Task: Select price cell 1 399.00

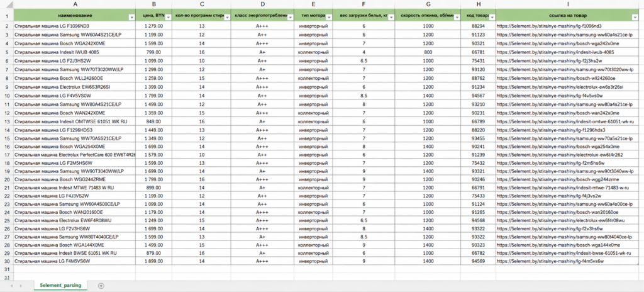Action: click(153, 87)
